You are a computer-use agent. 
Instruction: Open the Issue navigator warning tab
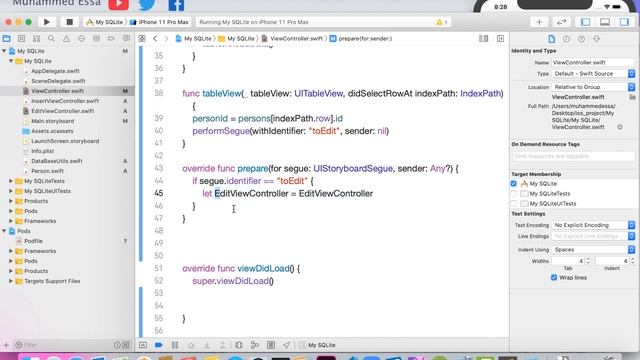[x=66, y=38]
